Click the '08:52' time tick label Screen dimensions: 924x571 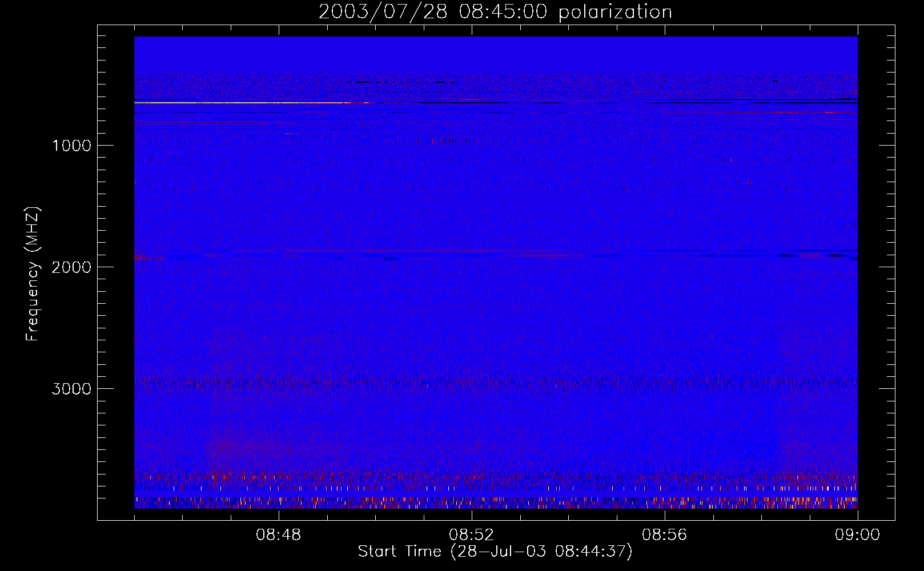click(x=472, y=535)
